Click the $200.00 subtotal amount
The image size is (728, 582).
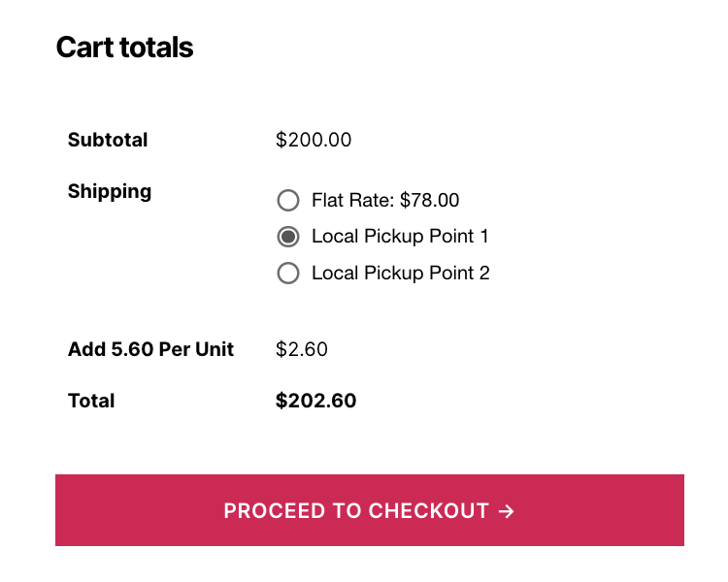click(x=314, y=140)
